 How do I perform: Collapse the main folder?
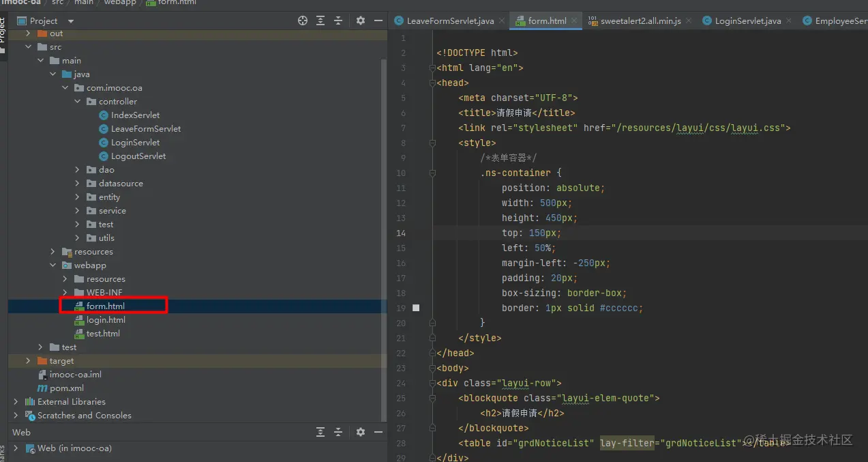click(x=40, y=61)
